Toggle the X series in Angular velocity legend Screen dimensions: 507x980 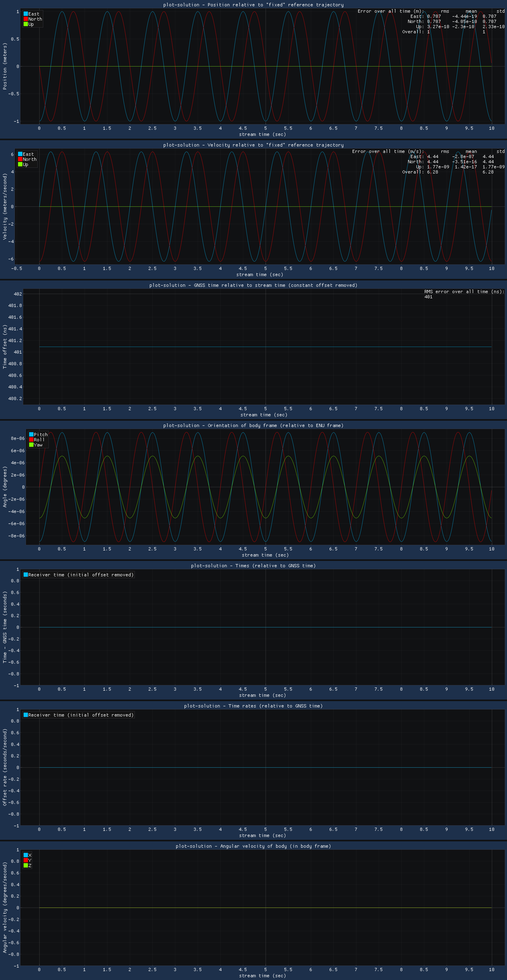27,855
